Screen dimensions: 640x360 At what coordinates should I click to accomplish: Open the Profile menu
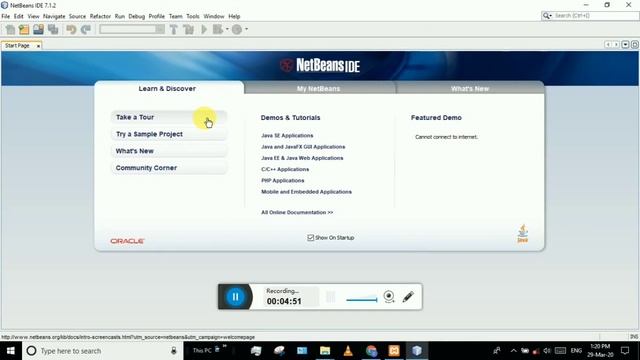pyautogui.click(x=157, y=16)
